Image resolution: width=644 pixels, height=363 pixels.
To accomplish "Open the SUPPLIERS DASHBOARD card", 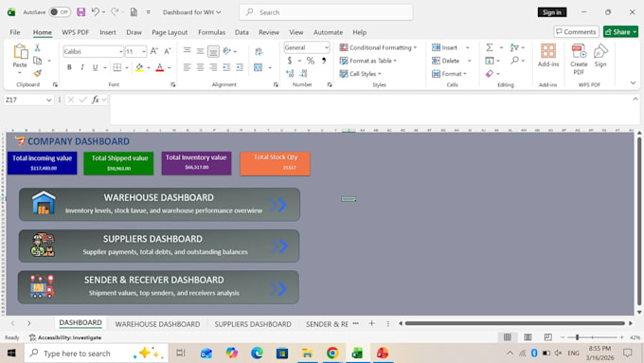I will pyautogui.click(x=159, y=245).
